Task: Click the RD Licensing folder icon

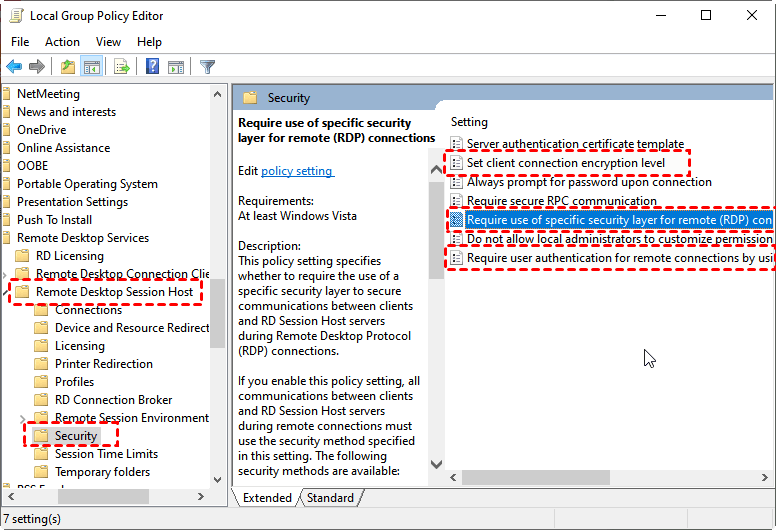Action: tap(22, 256)
